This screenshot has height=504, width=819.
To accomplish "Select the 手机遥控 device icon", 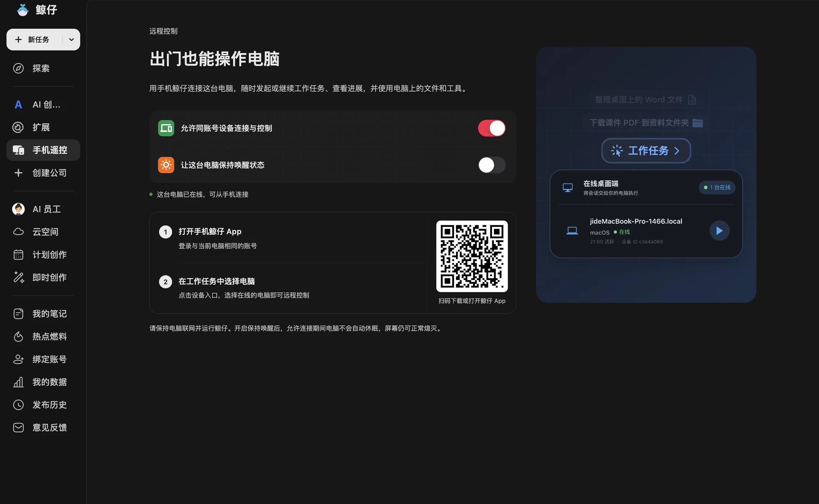I will click(x=18, y=150).
